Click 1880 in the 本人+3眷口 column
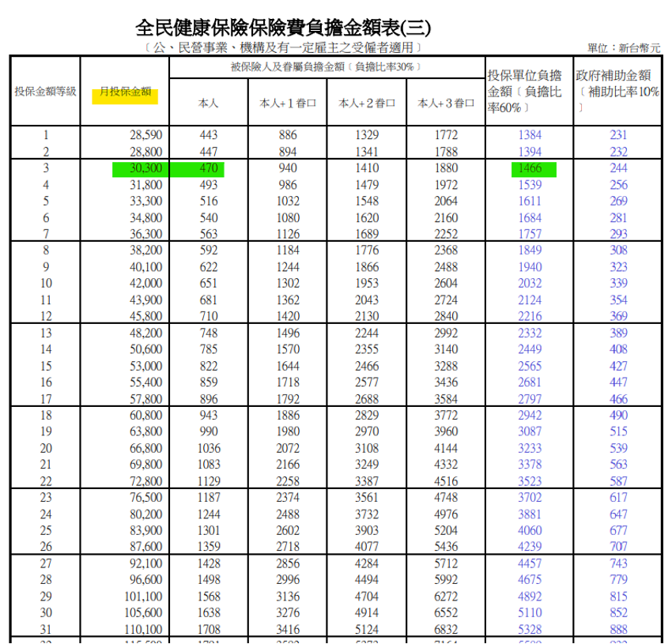Viewport: 672px width, 644px height. point(446,168)
